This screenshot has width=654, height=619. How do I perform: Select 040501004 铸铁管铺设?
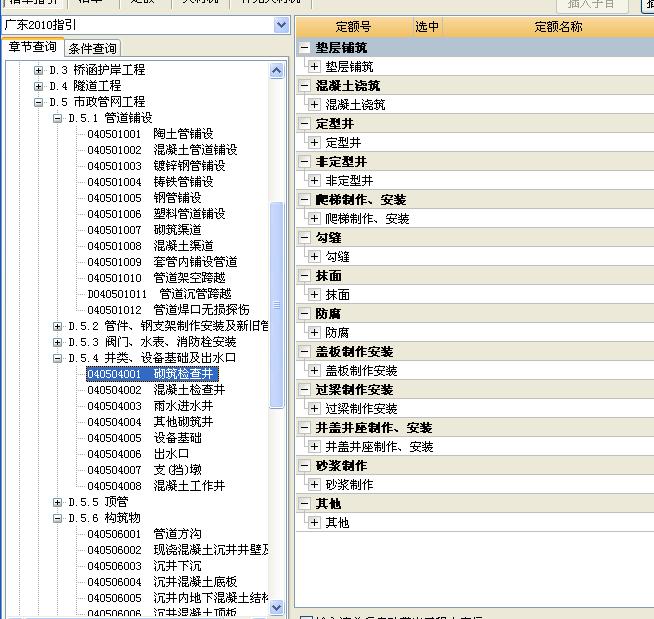[x=150, y=182]
